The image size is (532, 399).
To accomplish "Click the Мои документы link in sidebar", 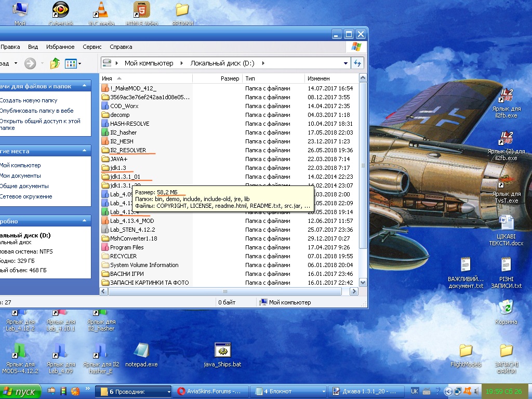I will (21, 176).
